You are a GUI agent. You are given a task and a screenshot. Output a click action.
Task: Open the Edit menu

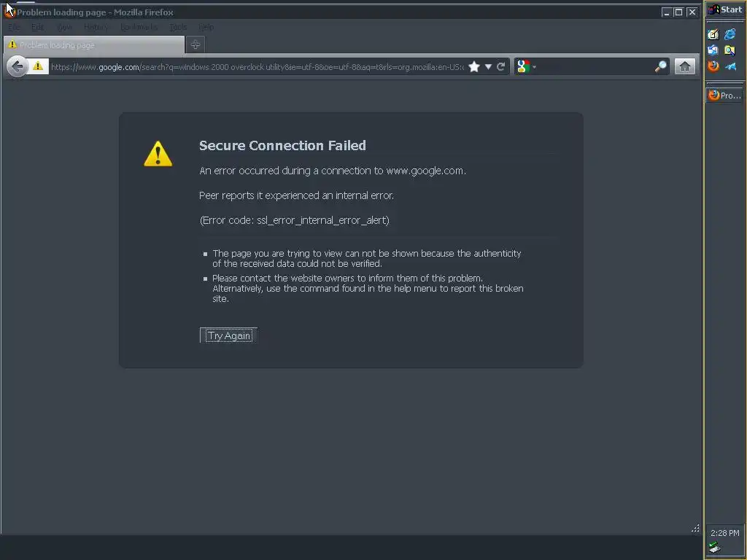click(x=38, y=27)
